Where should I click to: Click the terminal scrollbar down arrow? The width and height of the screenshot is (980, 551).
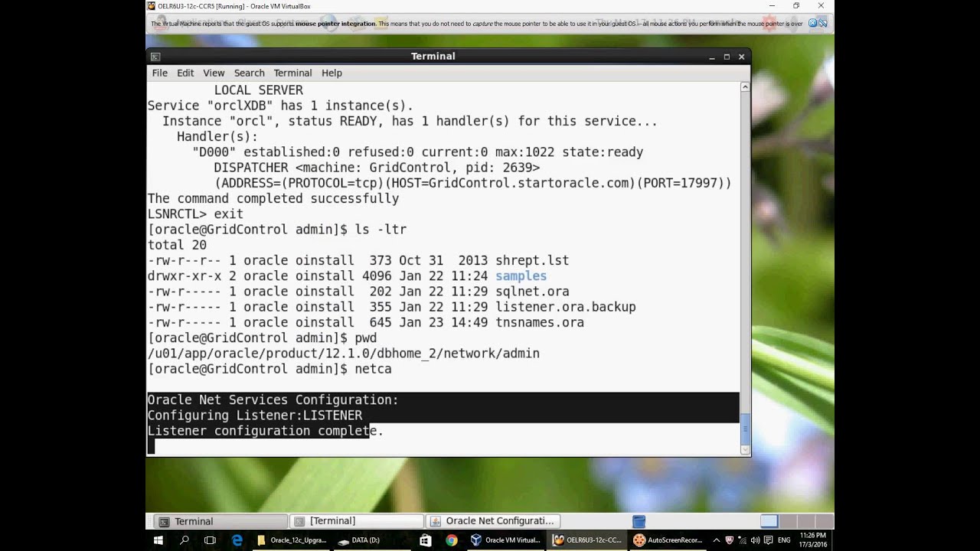745,450
